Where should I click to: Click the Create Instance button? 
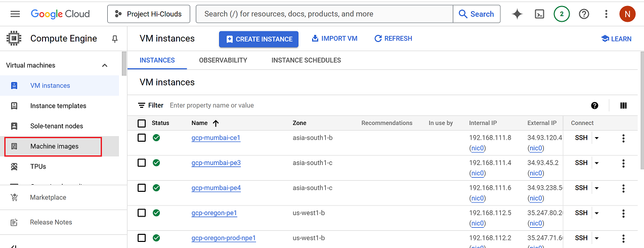(x=259, y=39)
